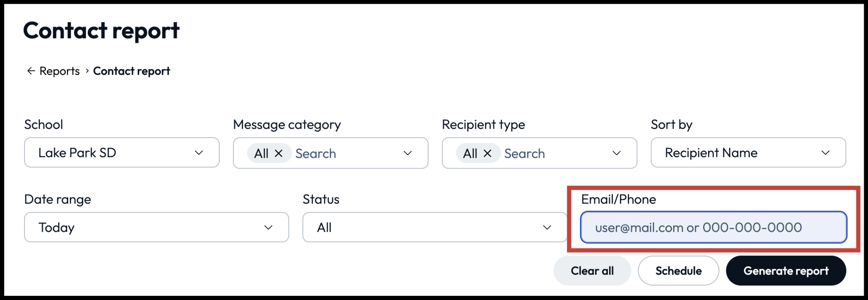
Task: Remove the All chip from Recipient type
Action: pos(488,153)
